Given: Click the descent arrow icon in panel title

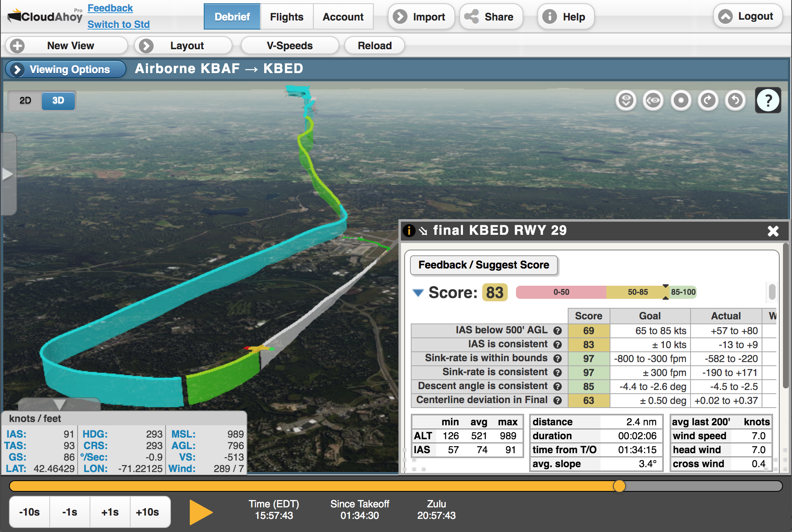Looking at the screenshot, I should pyautogui.click(x=423, y=231).
